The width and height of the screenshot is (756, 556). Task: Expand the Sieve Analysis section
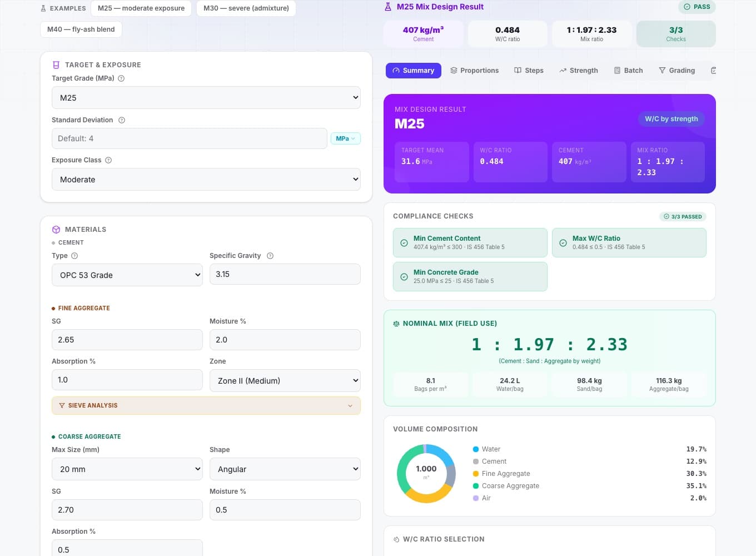tap(206, 406)
